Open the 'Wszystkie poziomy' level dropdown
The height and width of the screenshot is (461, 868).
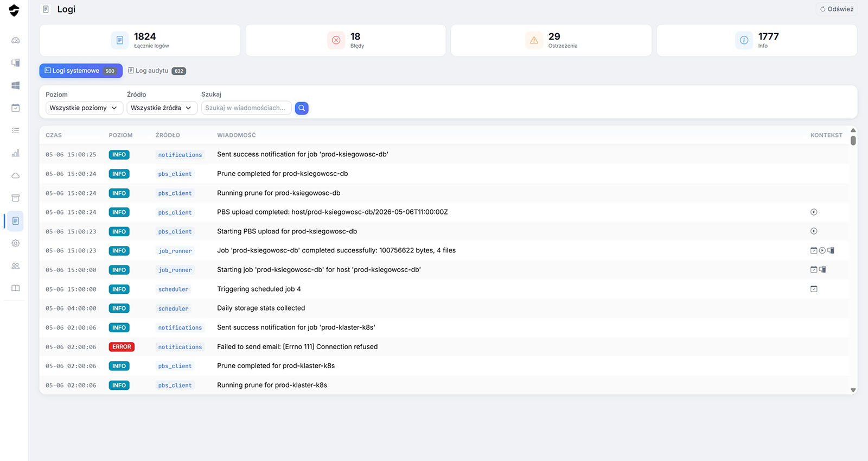coord(84,108)
